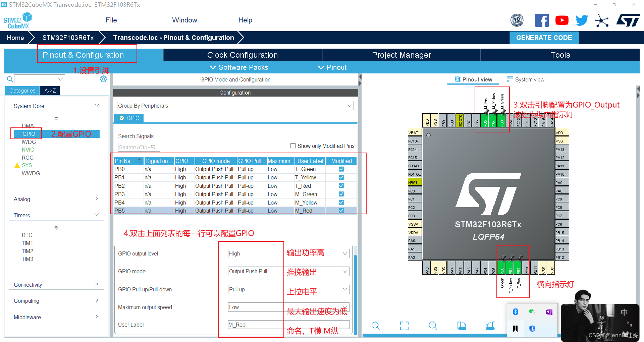
Task: Select the PB3 row in pin table
Action: tap(235, 194)
